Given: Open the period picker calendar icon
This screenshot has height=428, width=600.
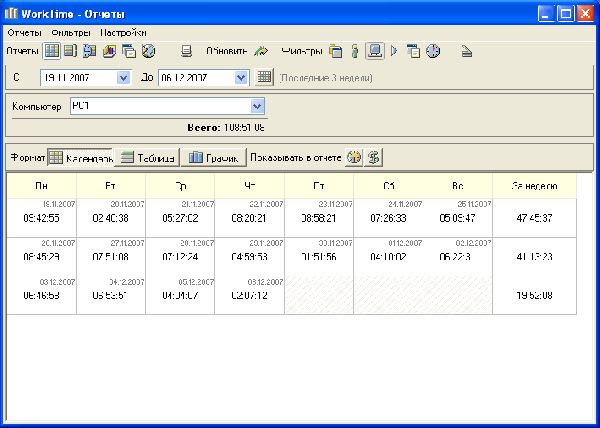Looking at the screenshot, I should click(264, 77).
